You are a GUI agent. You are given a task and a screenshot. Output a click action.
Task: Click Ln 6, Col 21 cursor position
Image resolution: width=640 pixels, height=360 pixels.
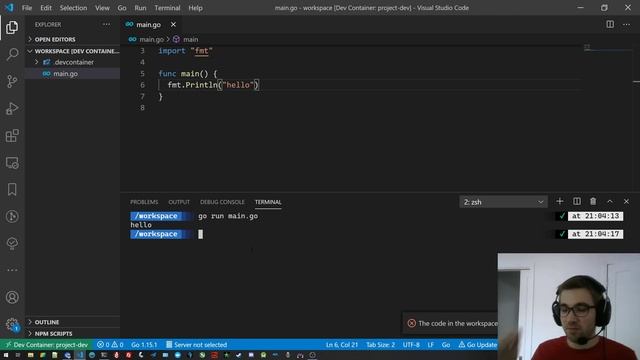(x=342, y=344)
